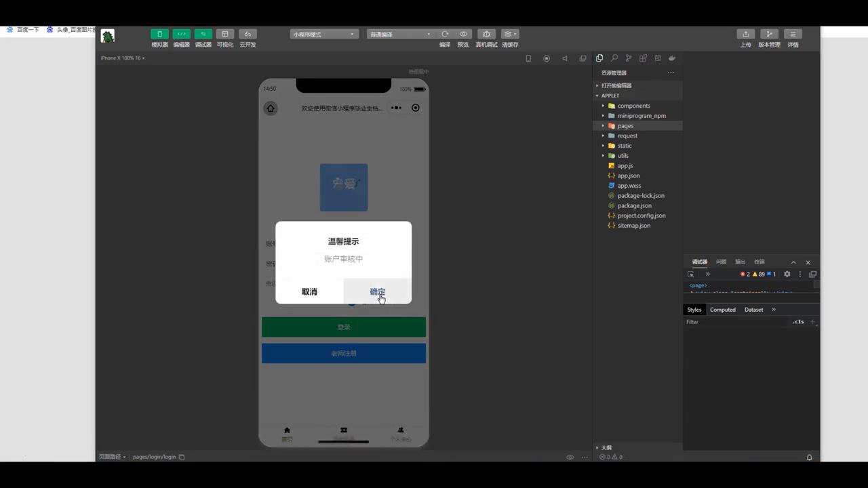Switch to the Computed tab in debugger
868x488 pixels.
point(722,309)
